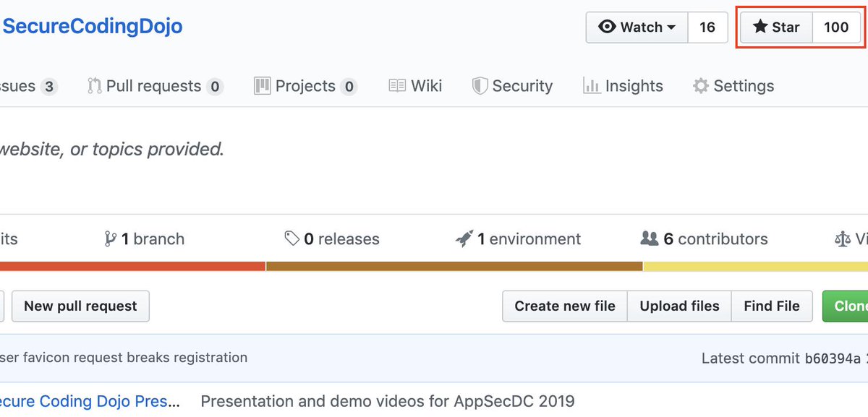The image size is (868, 417).
Task: Open the Watch dropdown button
Action: [x=637, y=27]
